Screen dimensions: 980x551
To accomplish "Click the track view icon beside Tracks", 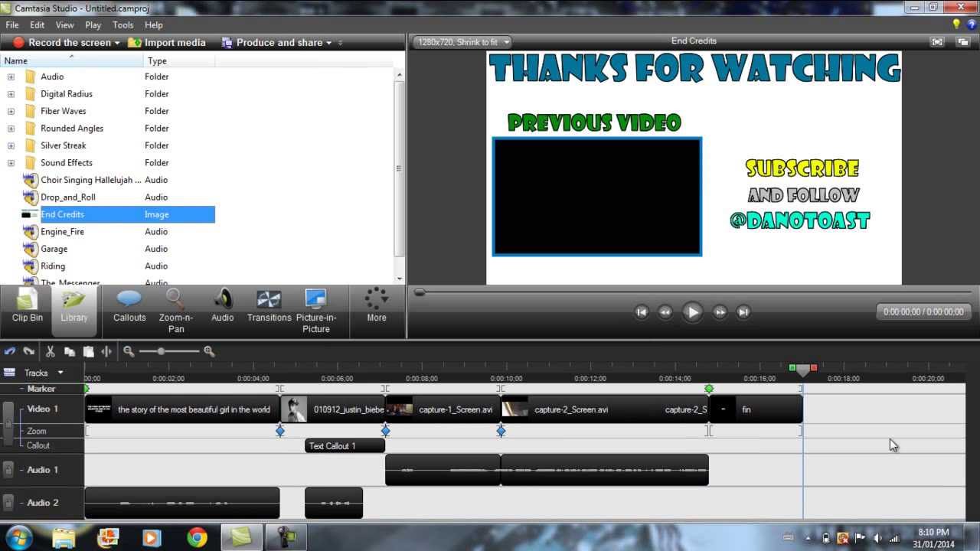I will (x=9, y=373).
